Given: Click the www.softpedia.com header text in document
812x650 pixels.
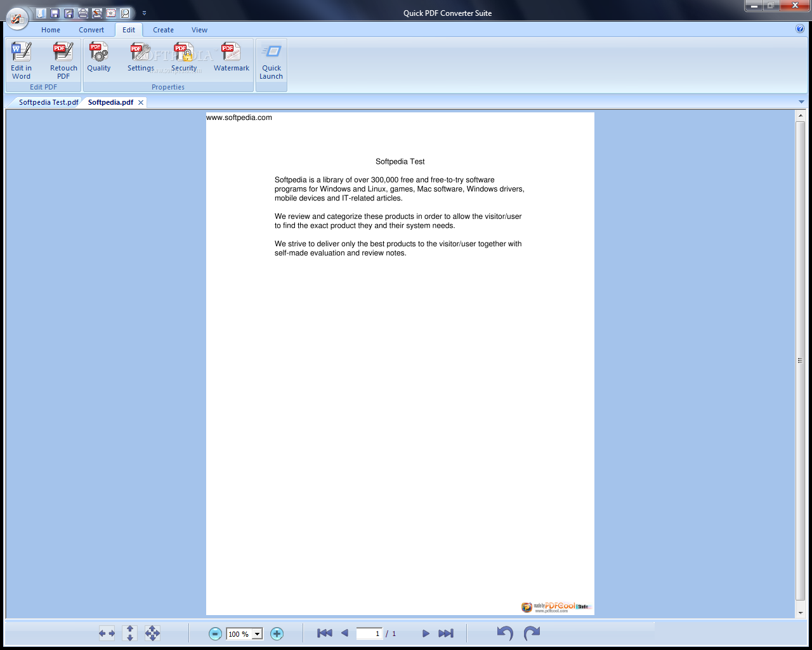Looking at the screenshot, I should (239, 117).
